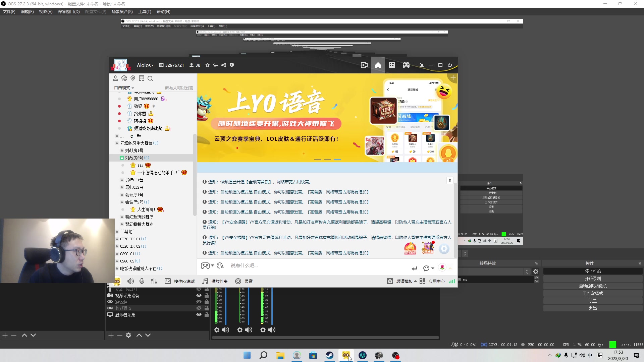Toggle lock of 视频采集设备 source
The height and width of the screenshot is (362, 644).
click(207, 296)
